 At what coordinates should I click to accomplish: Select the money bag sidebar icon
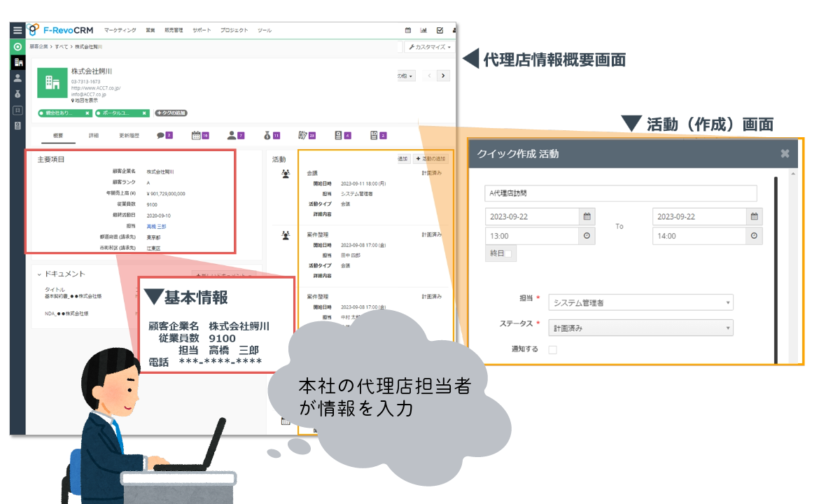(17, 94)
